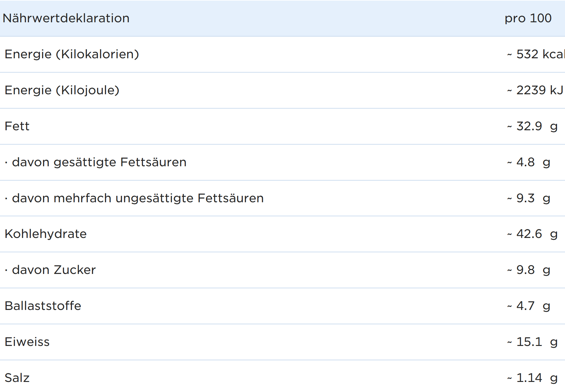
Task: Click the 1.14 g salt value
Action: pyautogui.click(x=532, y=378)
